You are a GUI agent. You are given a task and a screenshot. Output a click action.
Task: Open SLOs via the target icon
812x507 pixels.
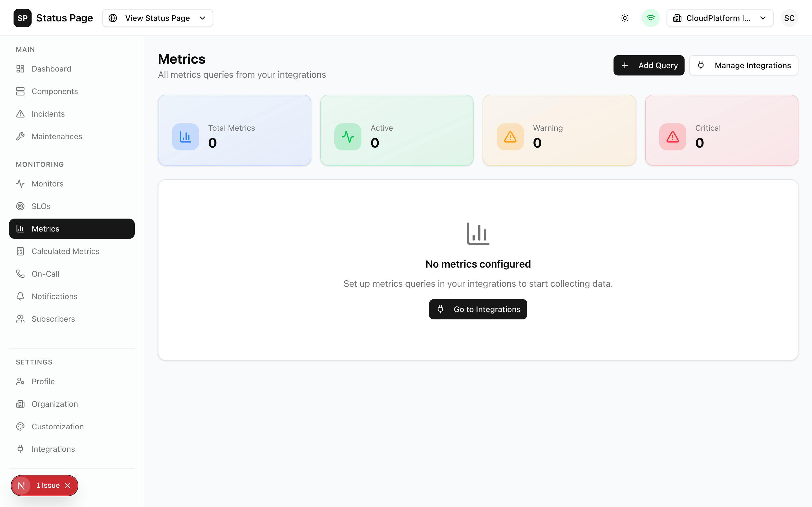[21, 206]
